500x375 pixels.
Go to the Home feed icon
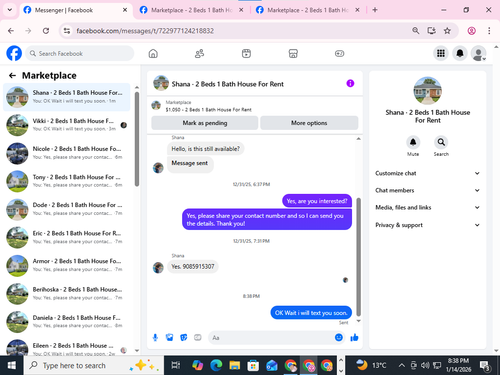pyautogui.click(x=153, y=53)
